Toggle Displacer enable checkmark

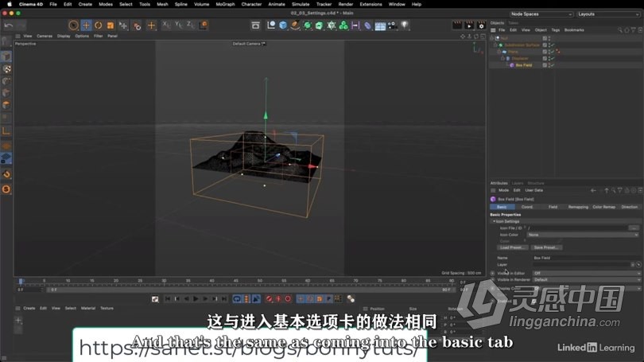click(x=553, y=58)
